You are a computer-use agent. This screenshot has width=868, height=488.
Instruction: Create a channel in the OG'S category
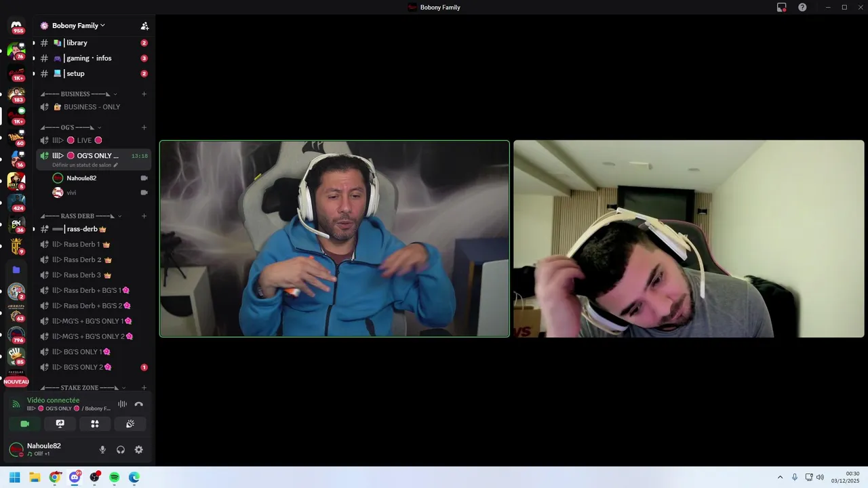coord(144,127)
